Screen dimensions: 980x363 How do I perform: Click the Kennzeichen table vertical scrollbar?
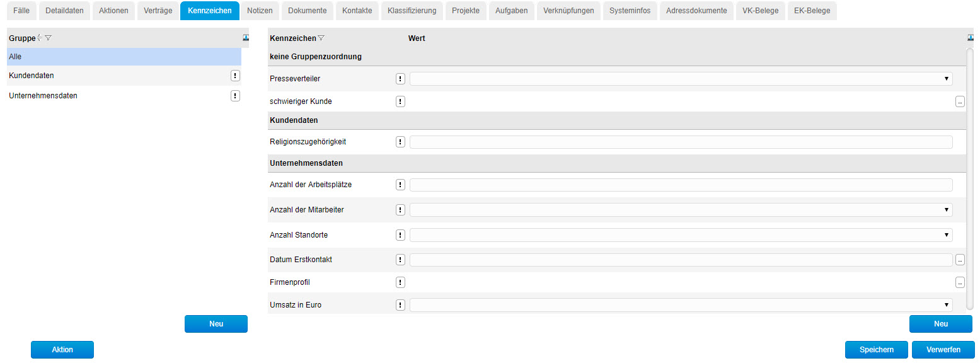(971, 180)
